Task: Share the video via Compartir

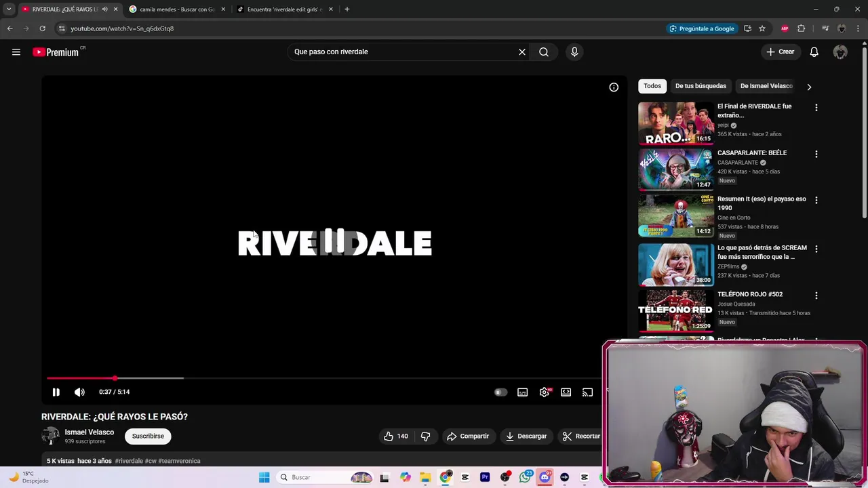Action: pos(468,436)
